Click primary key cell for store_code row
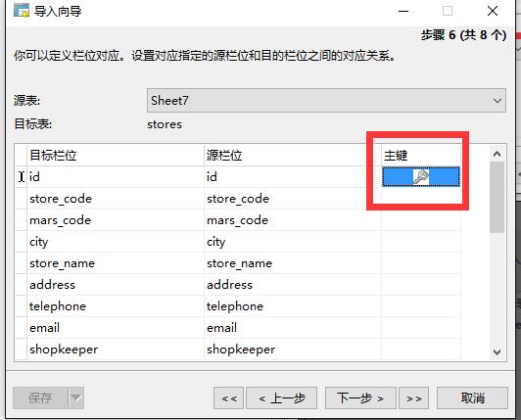 (x=421, y=199)
